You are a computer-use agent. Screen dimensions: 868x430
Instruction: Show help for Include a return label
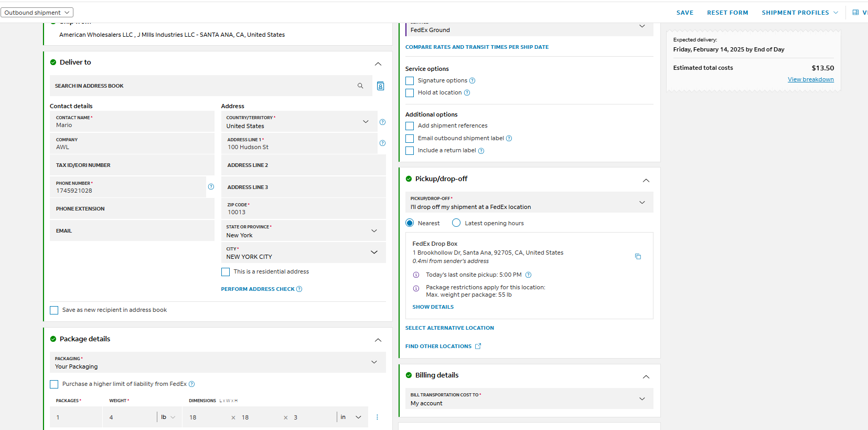click(x=481, y=151)
